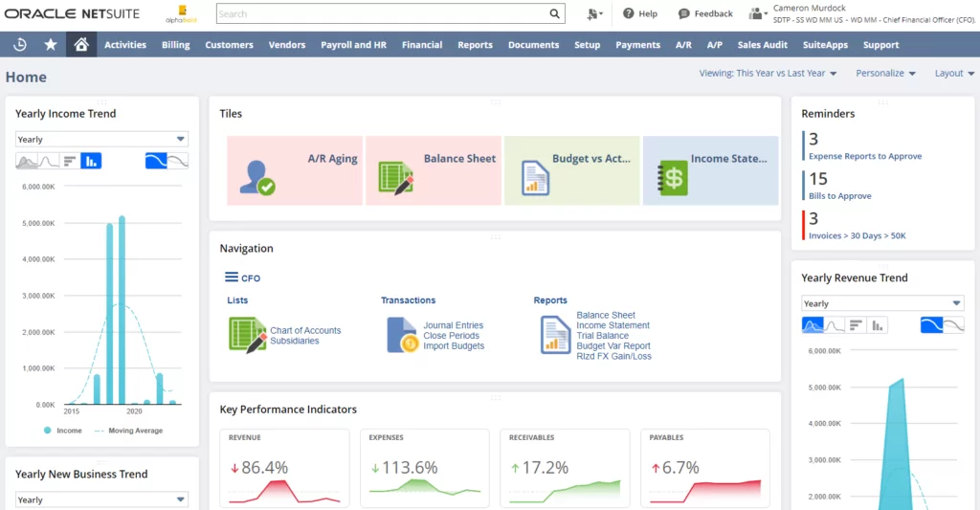Viewport: 980px width, 510px height.
Task: Open the Subsidiaries link
Action: (x=295, y=341)
